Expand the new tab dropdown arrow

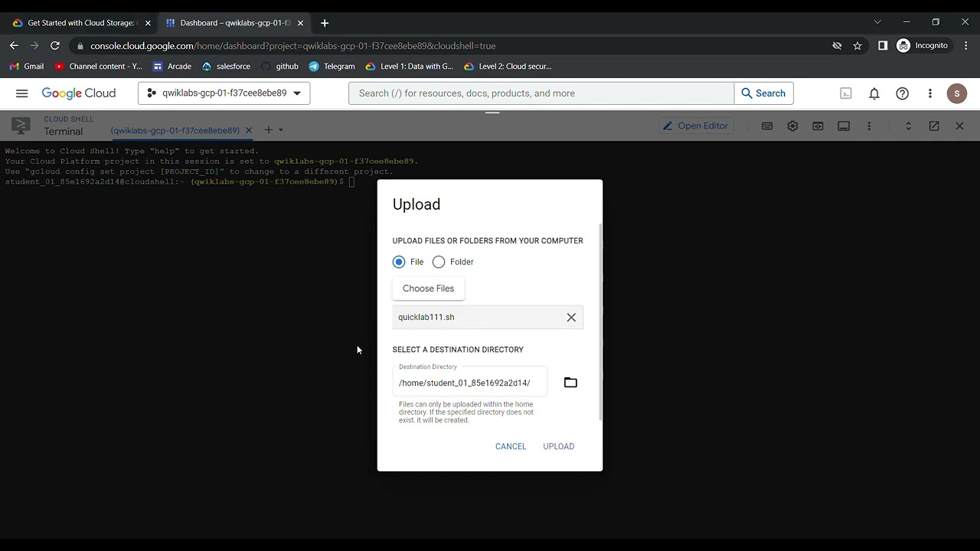[281, 130]
